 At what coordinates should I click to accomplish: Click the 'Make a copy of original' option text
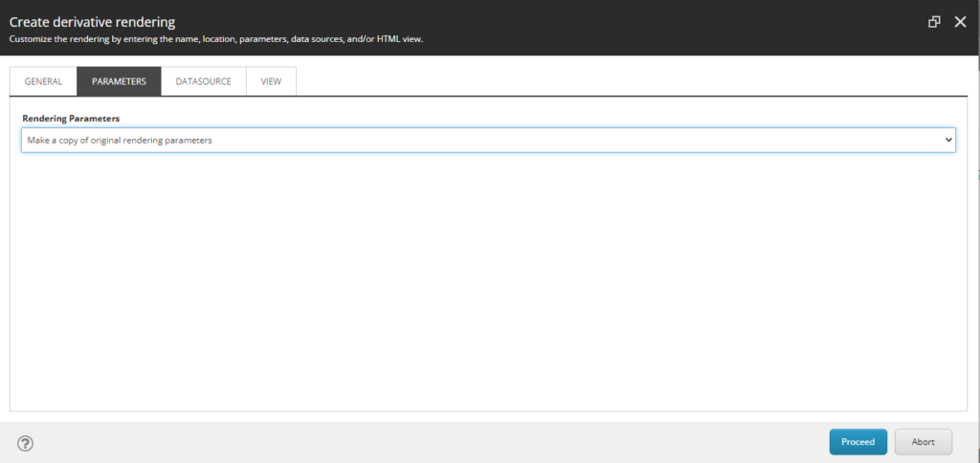tap(120, 140)
